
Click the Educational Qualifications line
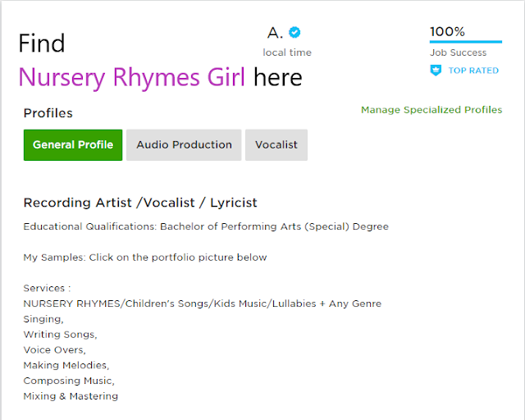click(206, 226)
